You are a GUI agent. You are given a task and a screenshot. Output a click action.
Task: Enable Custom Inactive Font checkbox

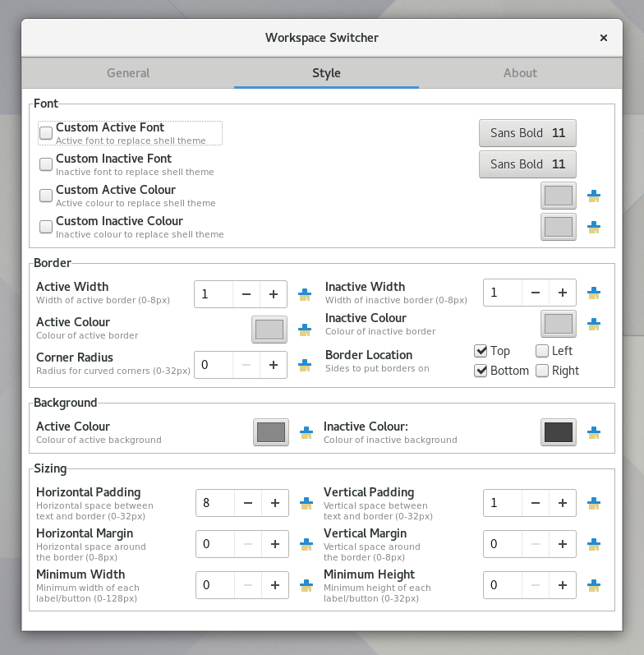point(46,164)
